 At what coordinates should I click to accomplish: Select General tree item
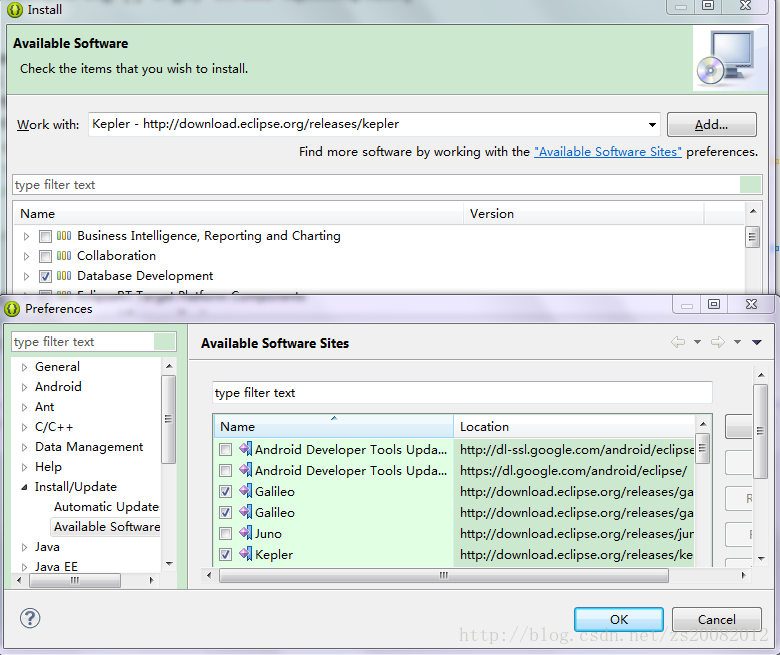point(57,367)
